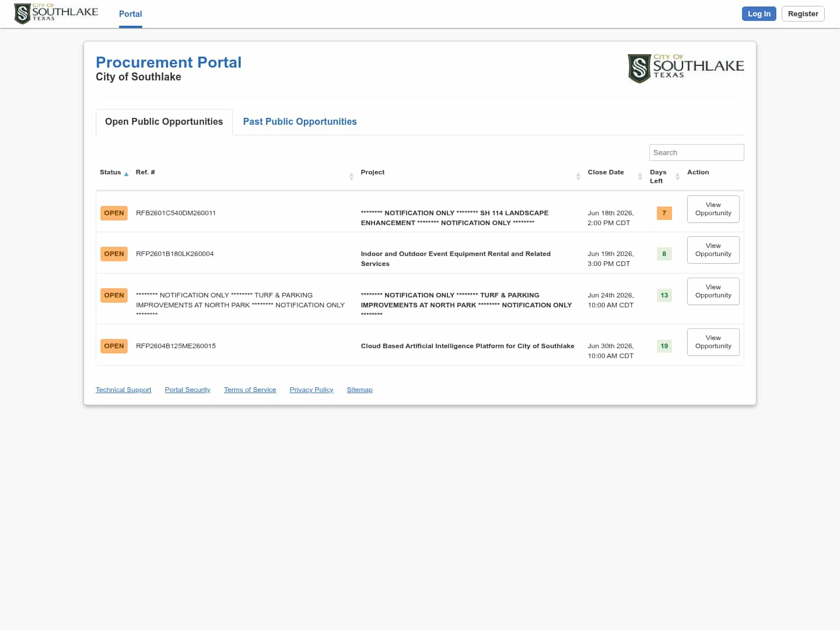Image resolution: width=840 pixels, height=630 pixels.
Task: Open Sitemap footer link
Action: [360, 390]
